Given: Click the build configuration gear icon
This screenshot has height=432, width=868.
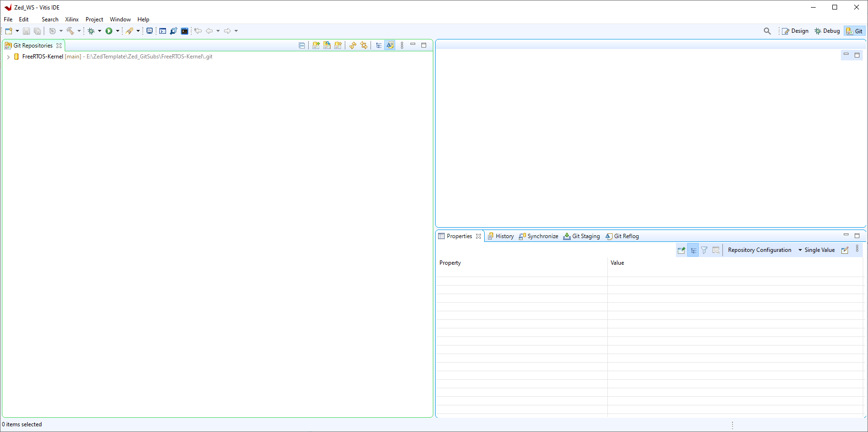Looking at the screenshot, I should pos(52,31).
